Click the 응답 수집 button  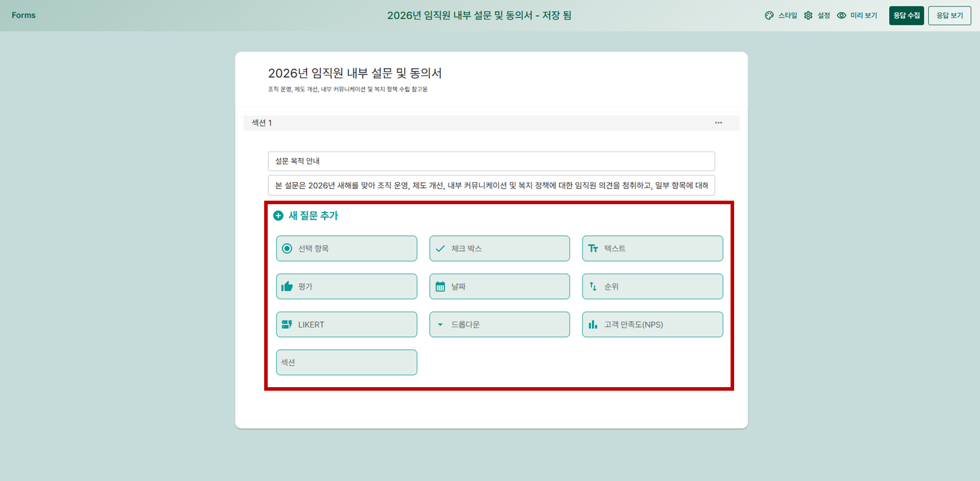906,15
